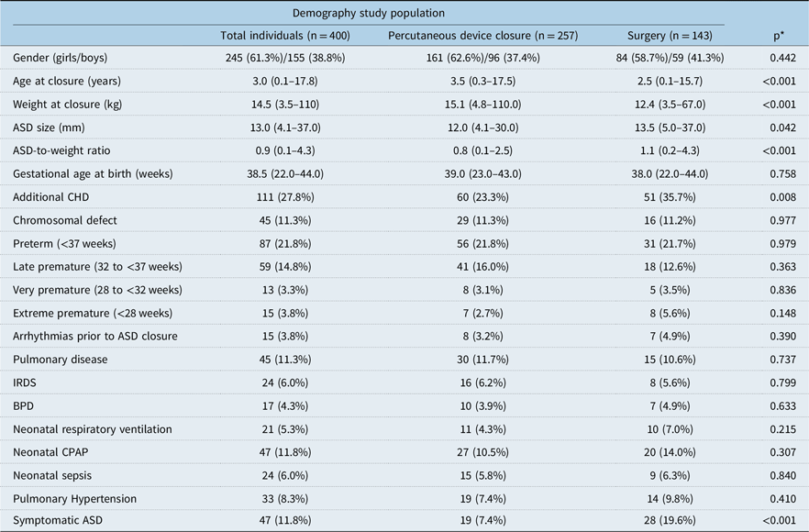Select the "ASD-to-weight ratio" row label
Image resolution: width=809 pixels, height=532 pixels.
[62, 150]
